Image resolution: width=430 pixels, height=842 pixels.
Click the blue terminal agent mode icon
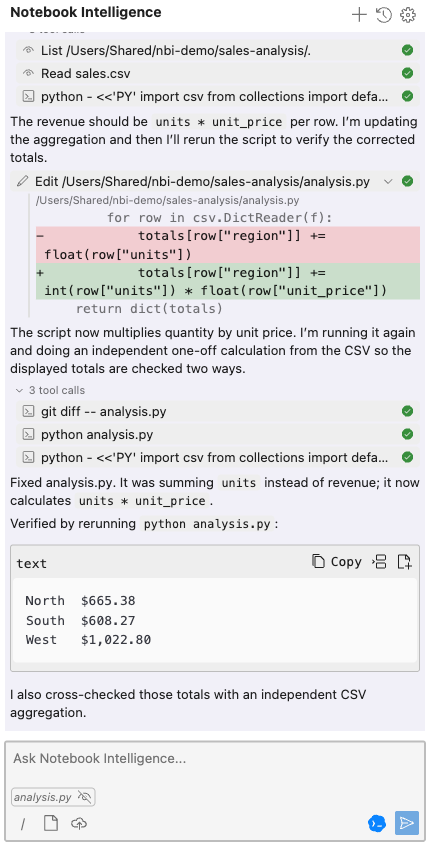377,823
